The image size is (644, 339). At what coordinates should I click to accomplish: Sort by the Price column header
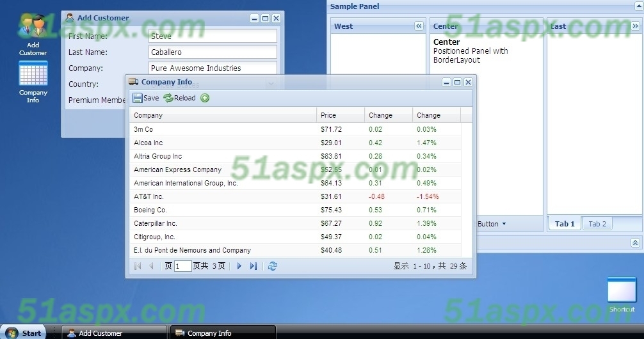[341, 115]
